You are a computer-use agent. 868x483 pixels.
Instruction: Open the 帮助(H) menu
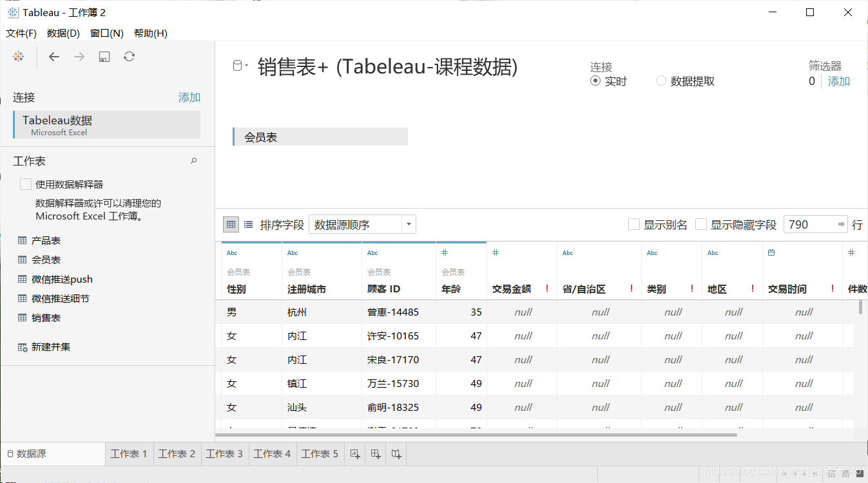tap(151, 33)
